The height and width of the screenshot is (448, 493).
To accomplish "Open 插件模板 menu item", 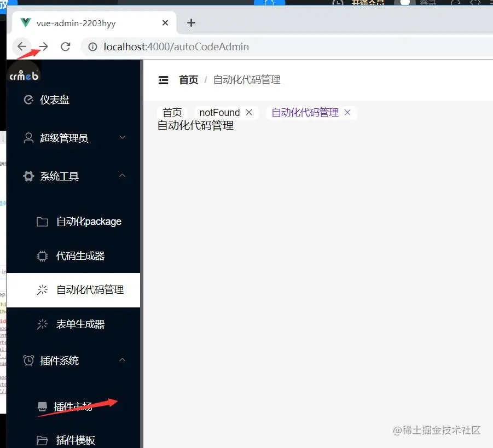I will click(73, 440).
